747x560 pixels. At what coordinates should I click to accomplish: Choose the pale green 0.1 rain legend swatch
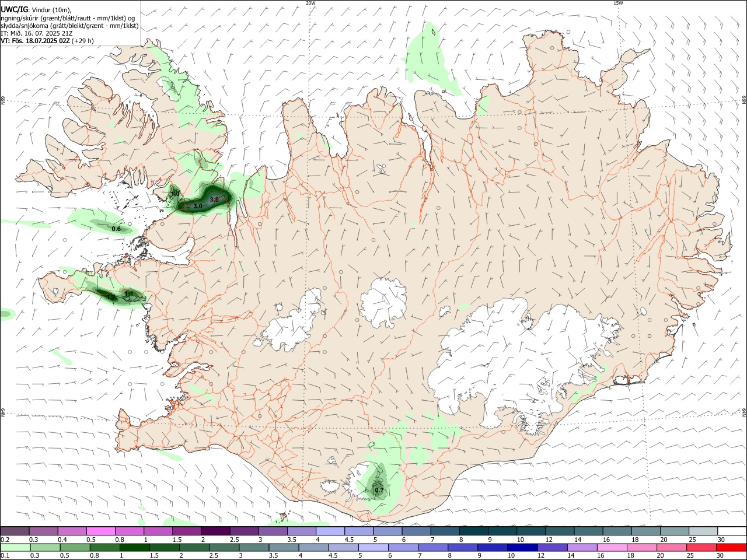point(15,547)
